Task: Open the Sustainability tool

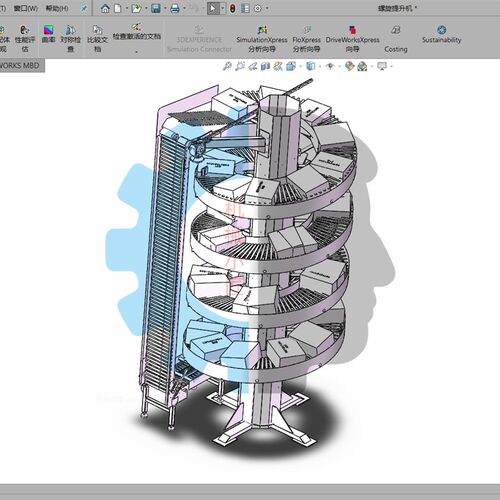Action: click(x=441, y=35)
